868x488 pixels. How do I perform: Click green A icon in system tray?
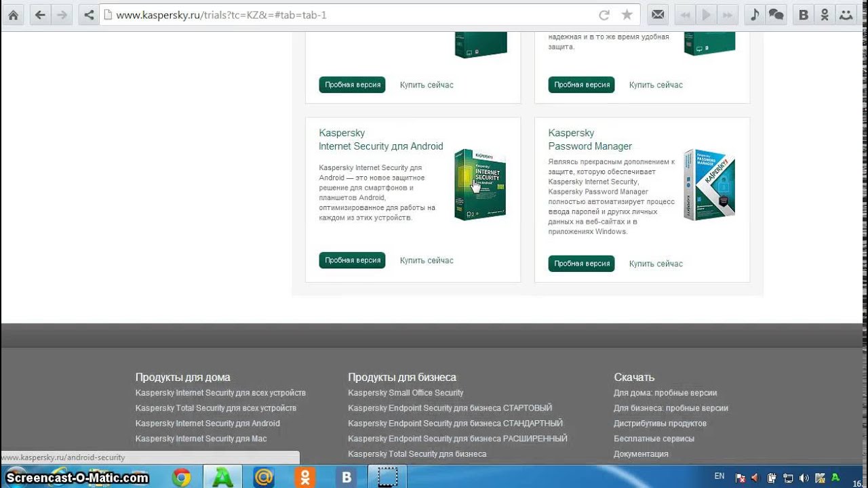click(x=835, y=477)
